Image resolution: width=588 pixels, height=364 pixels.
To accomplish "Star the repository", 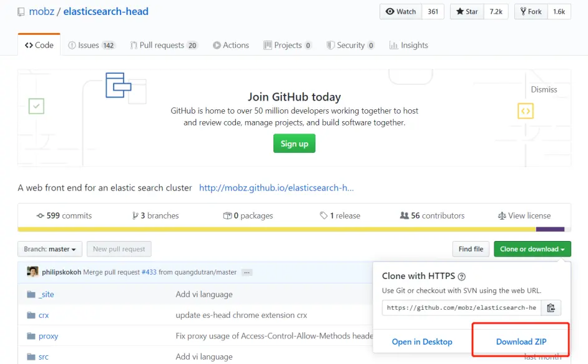I will [x=467, y=12].
